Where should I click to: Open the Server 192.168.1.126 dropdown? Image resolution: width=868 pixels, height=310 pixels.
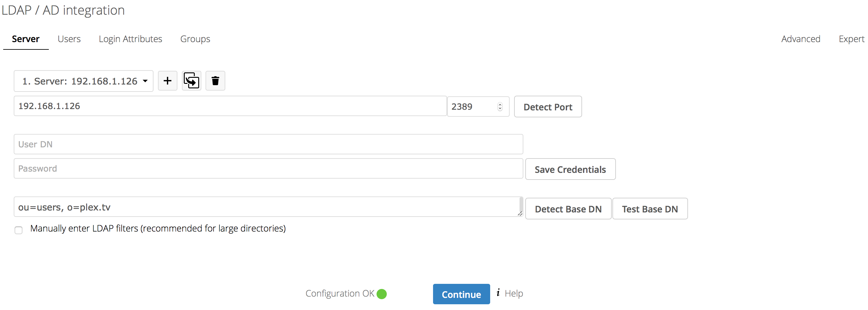84,81
